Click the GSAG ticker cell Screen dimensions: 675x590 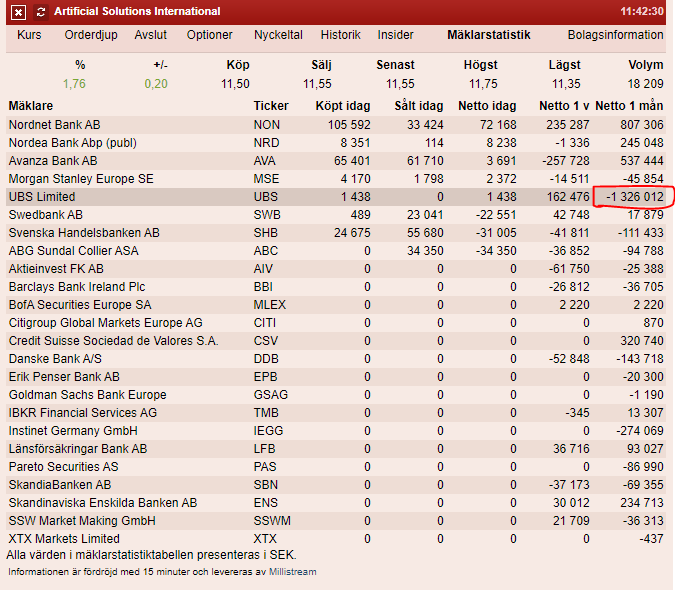(270, 395)
